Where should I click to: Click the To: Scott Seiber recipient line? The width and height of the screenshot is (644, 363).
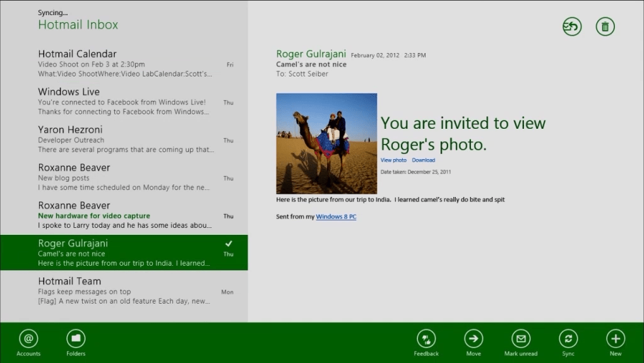point(302,74)
